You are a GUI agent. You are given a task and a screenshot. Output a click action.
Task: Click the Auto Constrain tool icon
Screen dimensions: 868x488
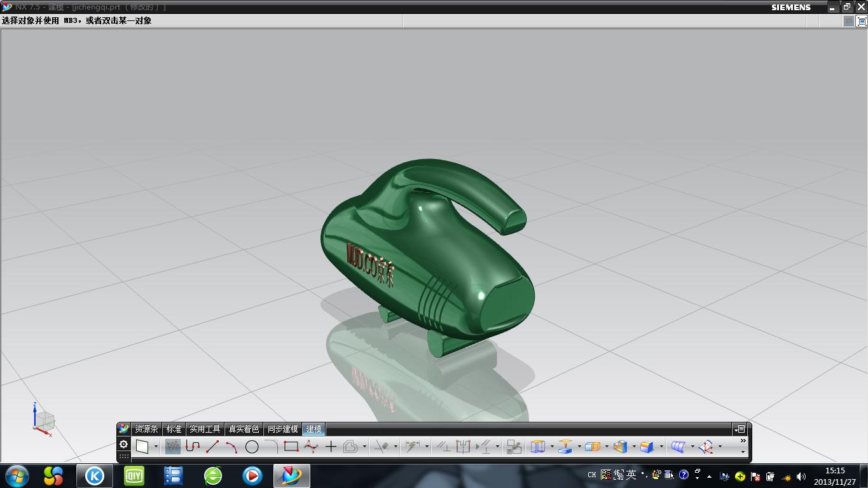463,447
